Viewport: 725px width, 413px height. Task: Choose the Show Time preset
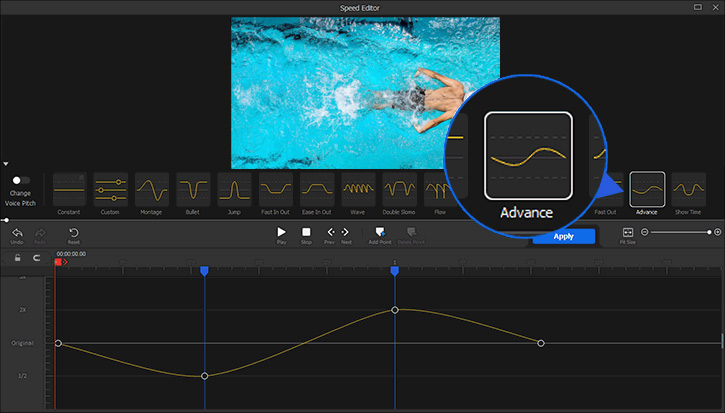(688, 189)
